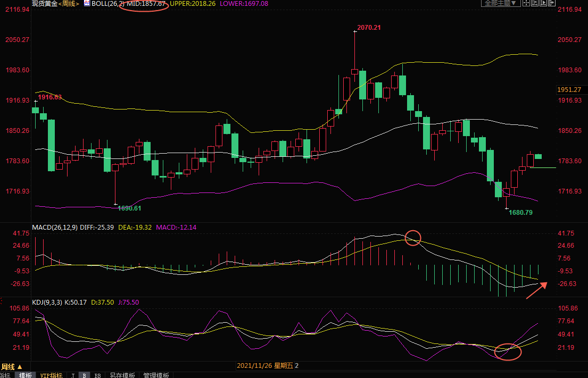Viewport: 588px width, 378px height.
Task: Click the expand-right panel icon
Action: point(552,3)
